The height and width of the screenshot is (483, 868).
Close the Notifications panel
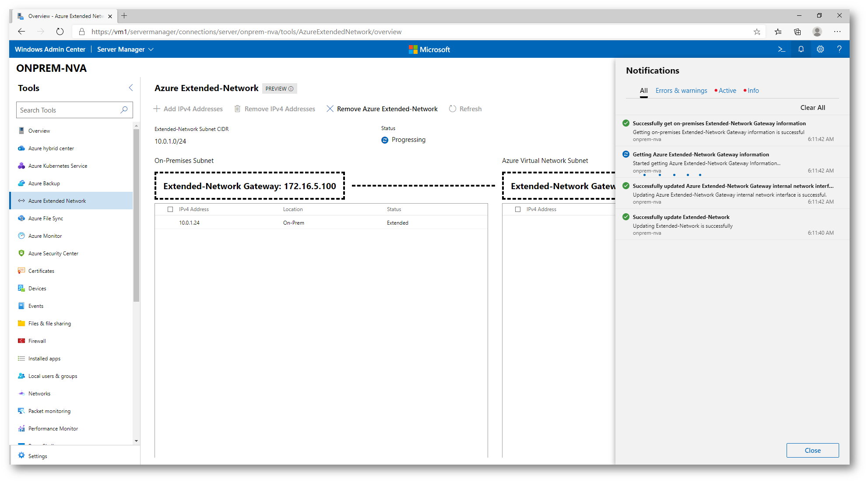click(812, 451)
